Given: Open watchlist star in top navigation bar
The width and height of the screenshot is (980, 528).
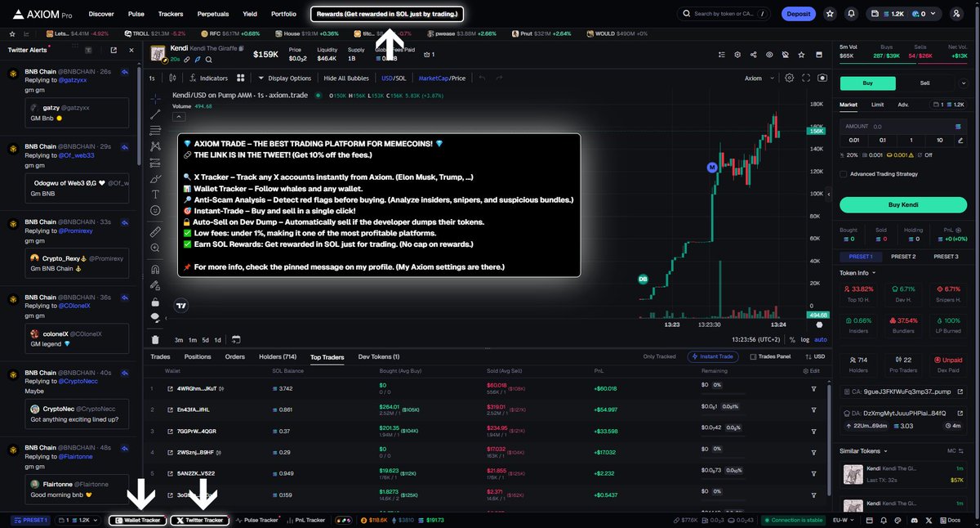Looking at the screenshot, I should coord(830,14).
